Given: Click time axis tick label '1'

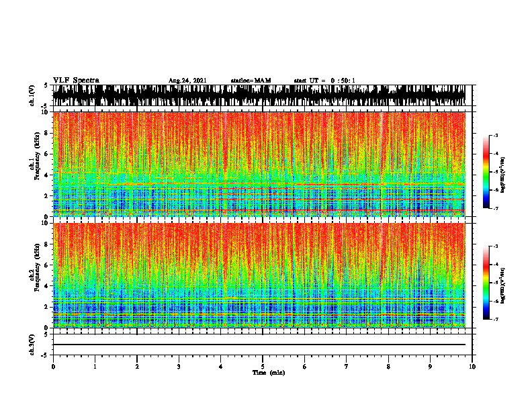Looking at the screenshot, I should (95, 367).
